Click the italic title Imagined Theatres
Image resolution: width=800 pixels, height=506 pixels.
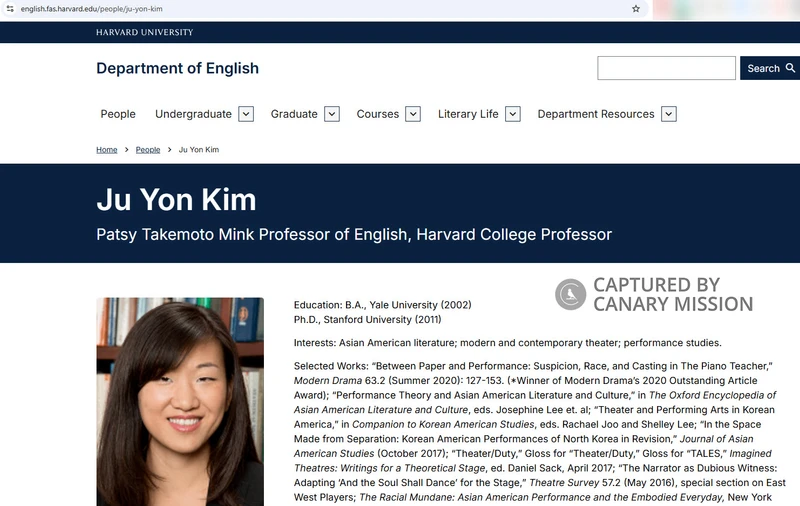click(x=533, y=461)
